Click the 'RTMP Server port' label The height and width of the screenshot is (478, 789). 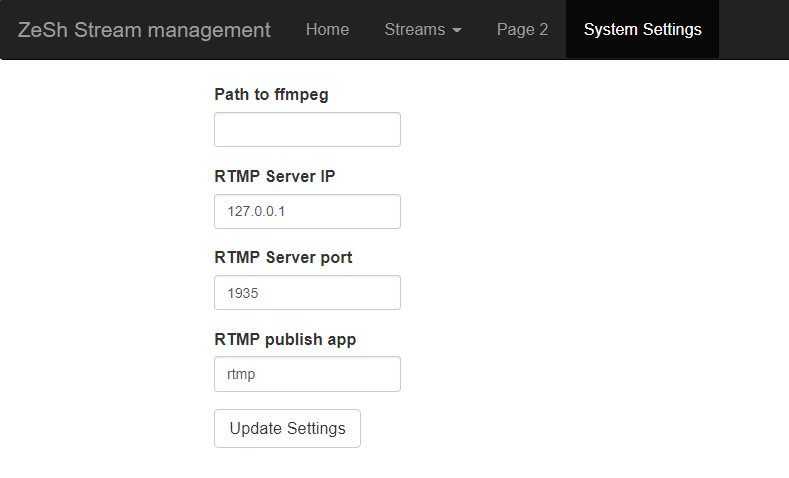pyautogui.click(x=283, y=257)
